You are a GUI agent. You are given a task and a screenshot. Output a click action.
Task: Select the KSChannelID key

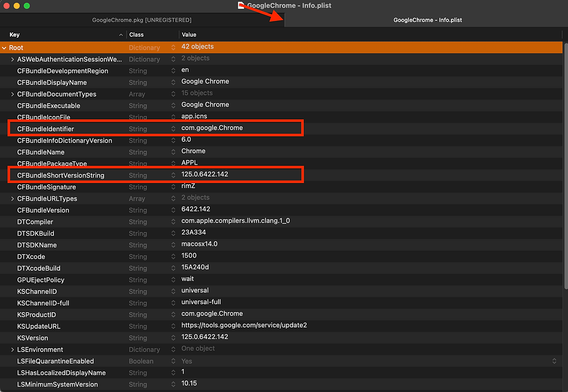[37, 291]
